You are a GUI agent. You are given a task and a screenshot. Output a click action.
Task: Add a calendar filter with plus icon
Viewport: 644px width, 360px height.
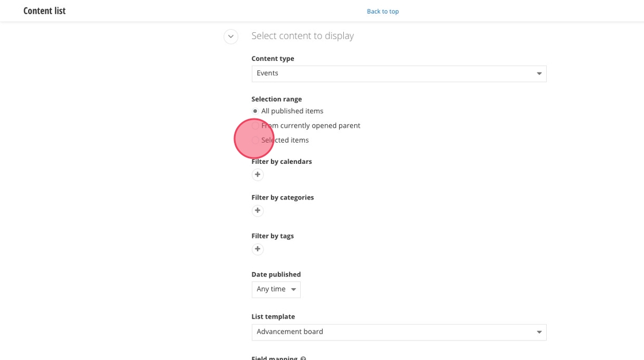coord(258,175)
